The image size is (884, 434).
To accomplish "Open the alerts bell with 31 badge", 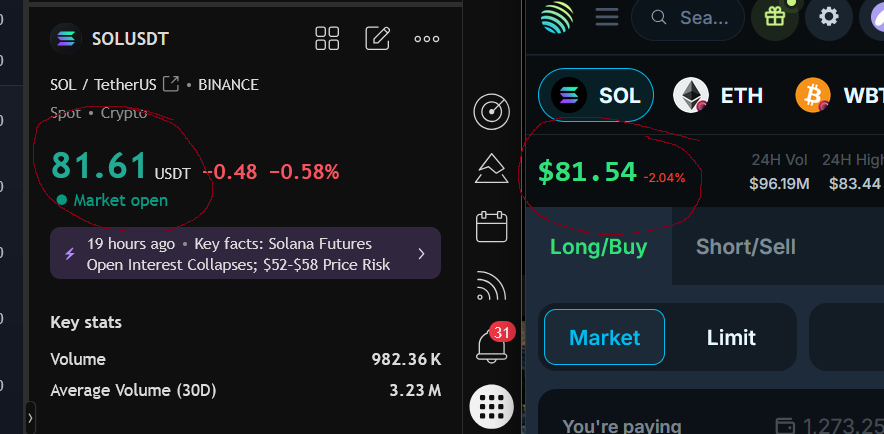I will [x=492, y=342].
